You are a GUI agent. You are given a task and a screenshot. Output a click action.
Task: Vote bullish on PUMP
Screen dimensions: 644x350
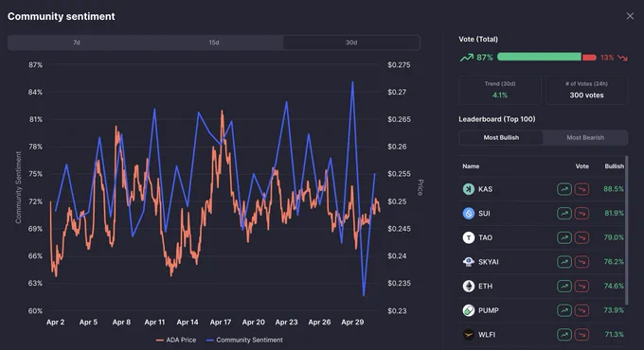coord(564,310)
